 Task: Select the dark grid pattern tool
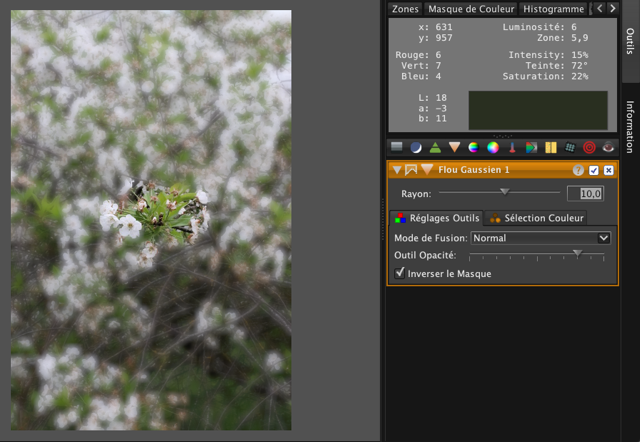(570, 148)
